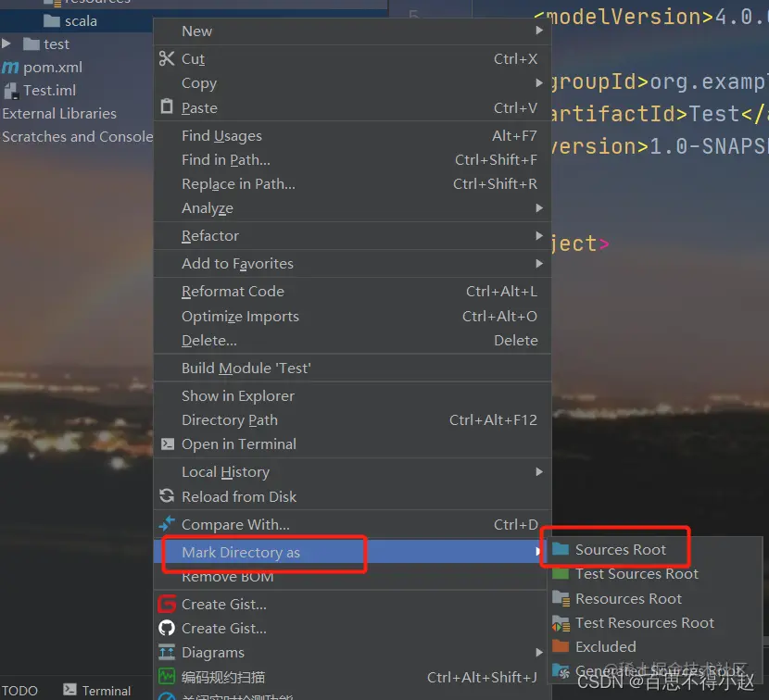Click the green 编码规约扫描 icon
Viewport: 769px width, 700px height.
coord(167,677)
